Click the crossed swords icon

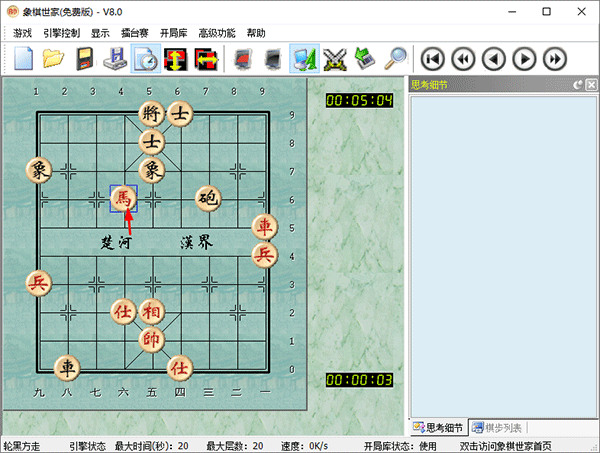(x=335, y=59)
